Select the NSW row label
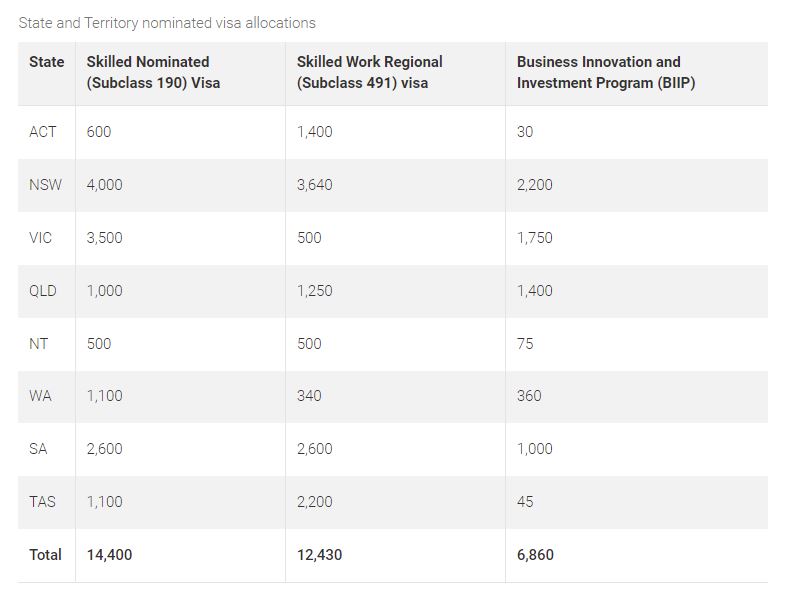Image resolution: width=793 pixels, height=604 pixels. (x=45, y=185)
